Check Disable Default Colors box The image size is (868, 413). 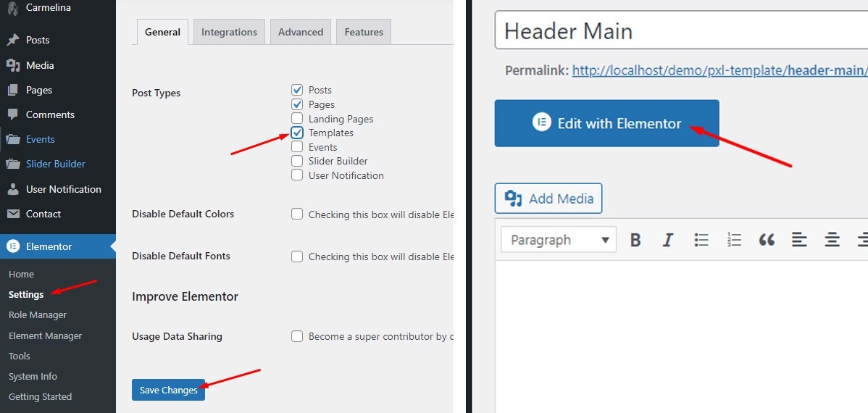[297, 214]
